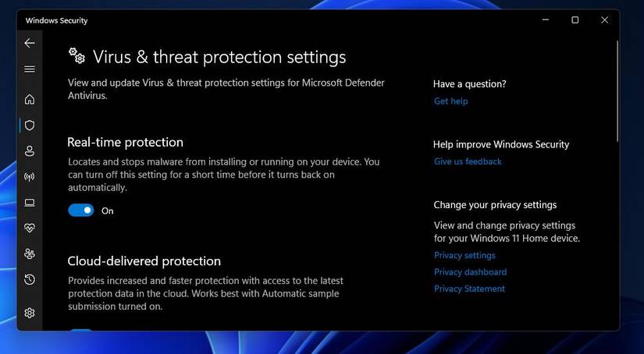Open the Settings gear in the sidebar
This screenshot has height=354, width=644.
click(30, 313)
